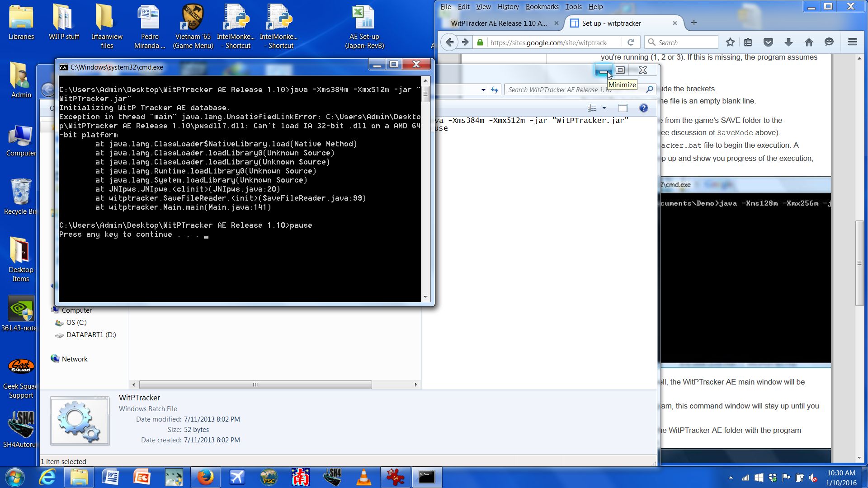Click the Explorer horizontal scrollbar thumb
Viewport: 868px width, 488px height.
click(255, 385)
